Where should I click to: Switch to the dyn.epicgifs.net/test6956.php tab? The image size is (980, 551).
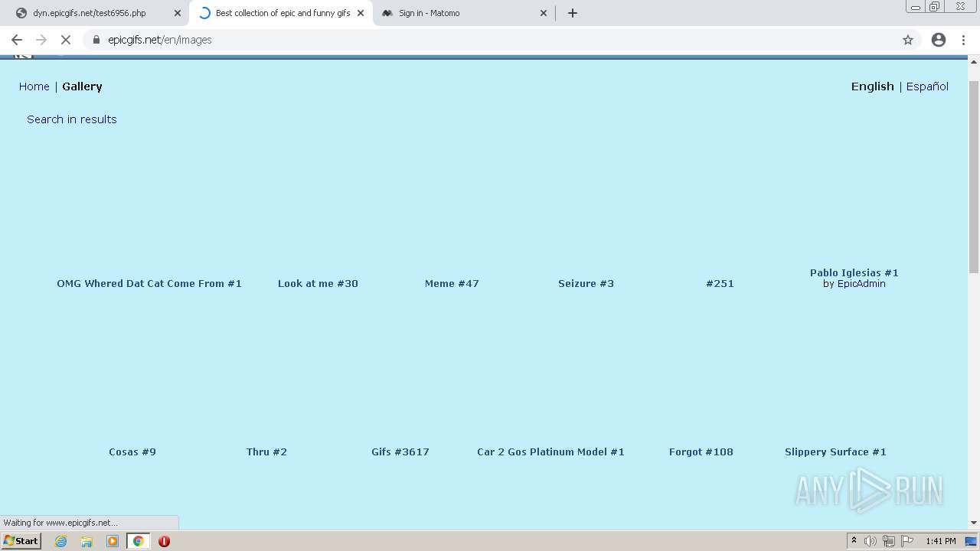89,13
